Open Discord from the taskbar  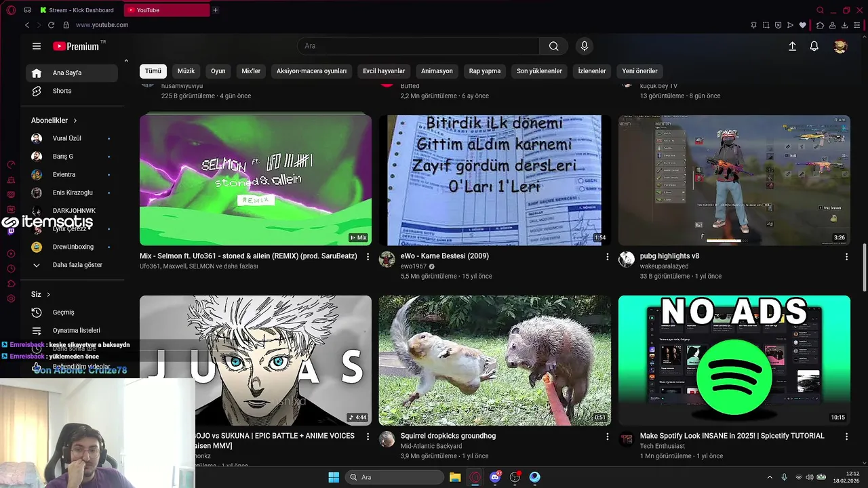pos(495,478)
